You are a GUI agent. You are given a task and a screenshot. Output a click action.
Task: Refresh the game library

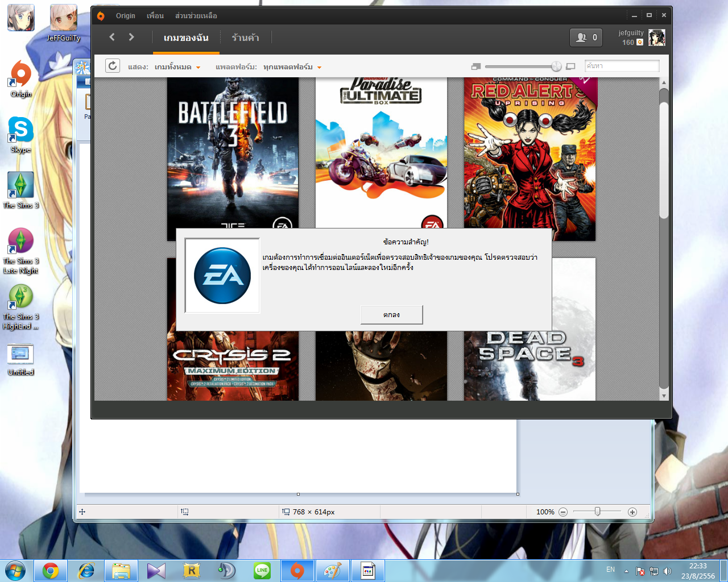[x=113, y=66]
